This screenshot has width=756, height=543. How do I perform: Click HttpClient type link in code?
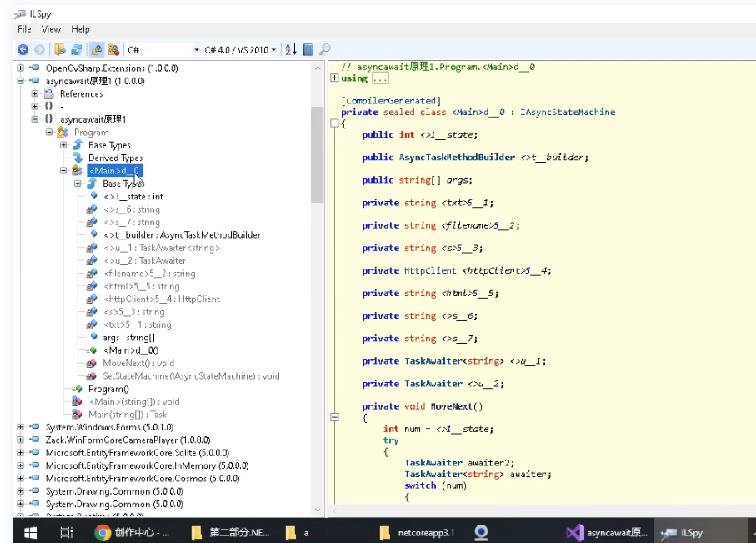point(430,270)
